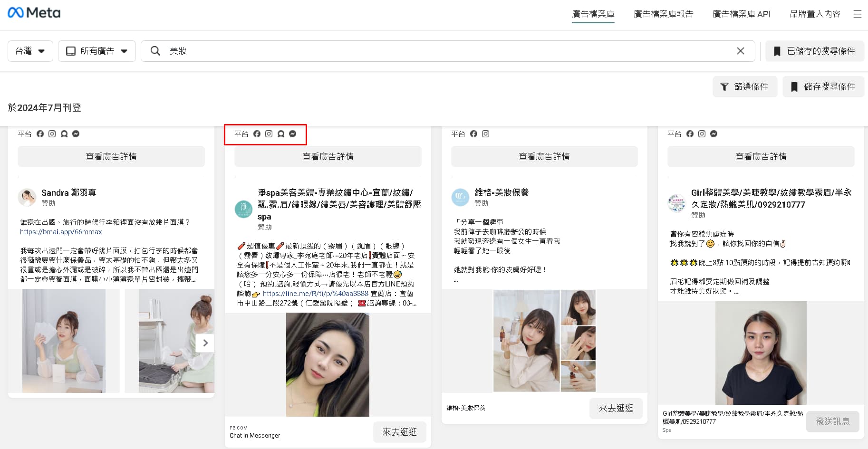868x449 pixels.
Task: Click the 淨spa page avatar
Action: tap(244, 209)
